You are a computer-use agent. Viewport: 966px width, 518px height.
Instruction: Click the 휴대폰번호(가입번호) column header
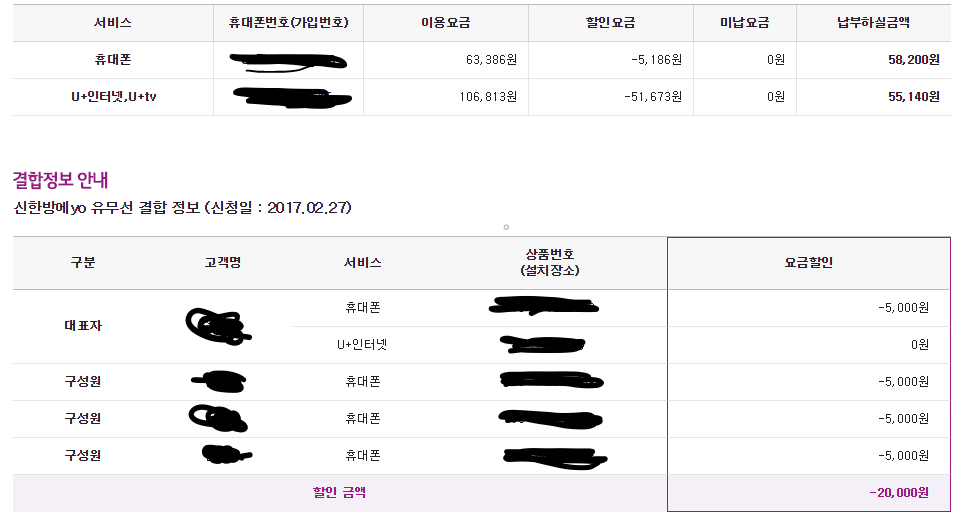tap(288, 22)
